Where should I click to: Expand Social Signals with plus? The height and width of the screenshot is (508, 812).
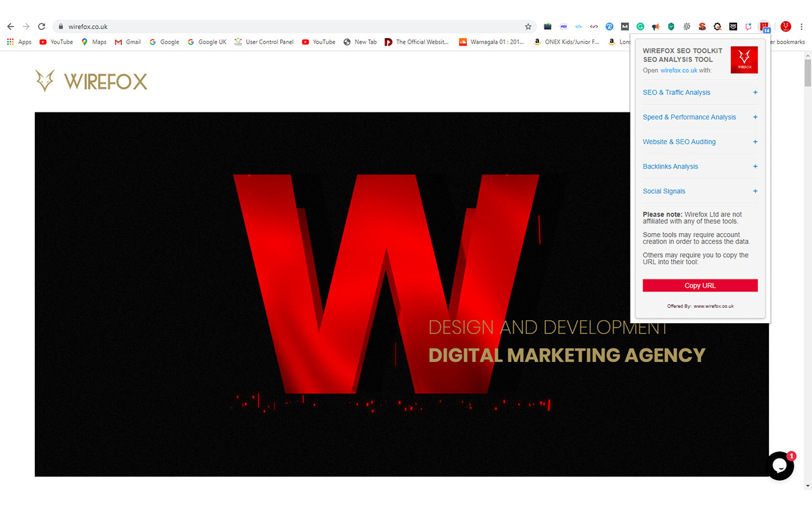coord(755,191)
